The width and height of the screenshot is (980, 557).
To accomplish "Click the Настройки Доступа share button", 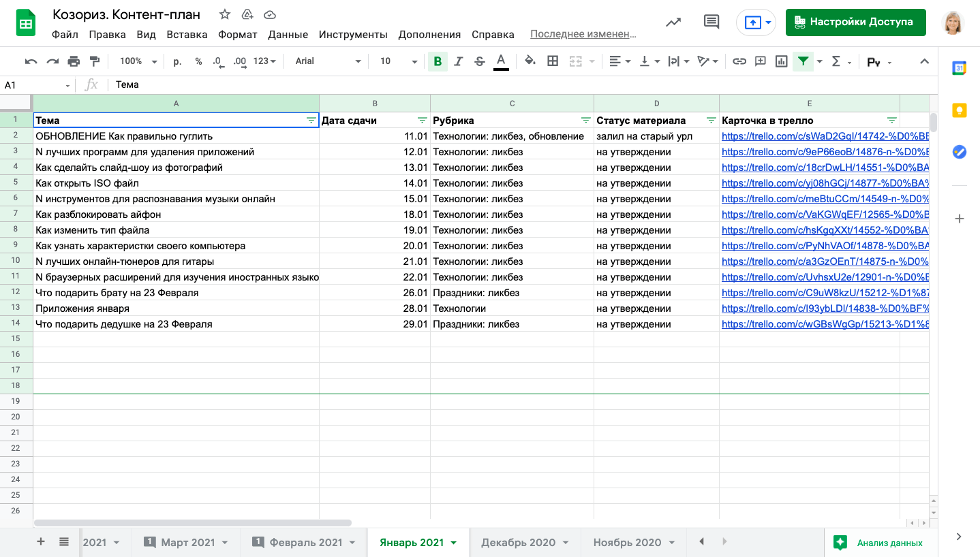I will click(855, 22).
